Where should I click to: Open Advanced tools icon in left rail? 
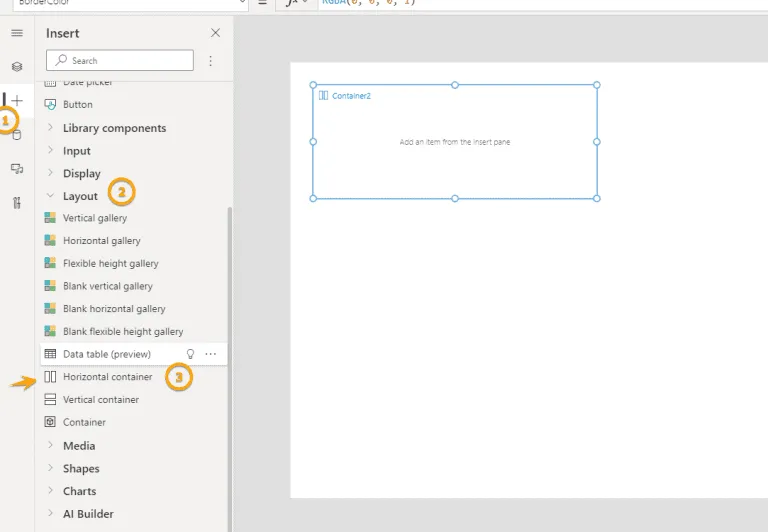tap(17, 203)
